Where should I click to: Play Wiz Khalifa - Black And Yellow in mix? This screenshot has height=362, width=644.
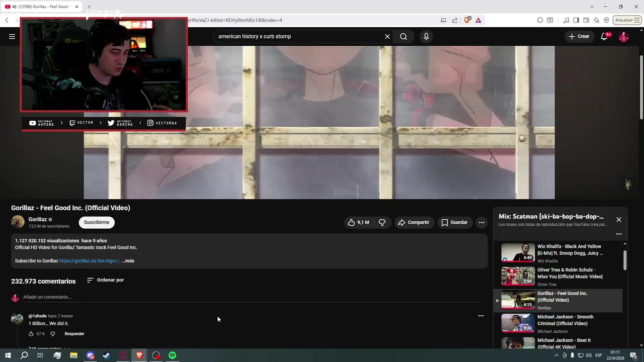pyautogui.click(x=558, y=253)
